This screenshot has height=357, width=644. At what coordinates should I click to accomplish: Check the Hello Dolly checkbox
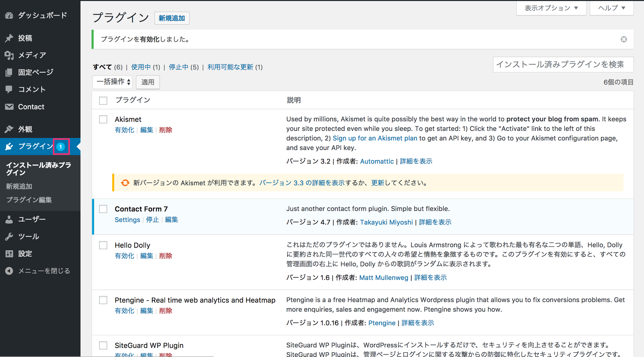click(103, 245)
